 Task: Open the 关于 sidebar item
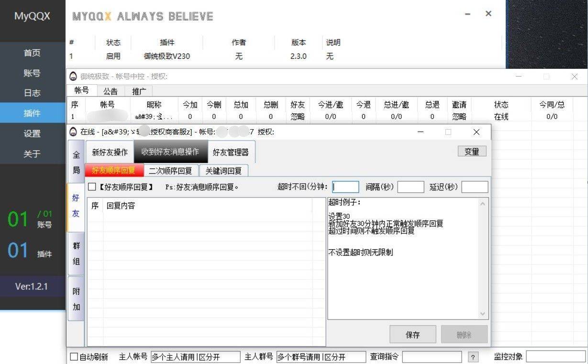point(32,154)
